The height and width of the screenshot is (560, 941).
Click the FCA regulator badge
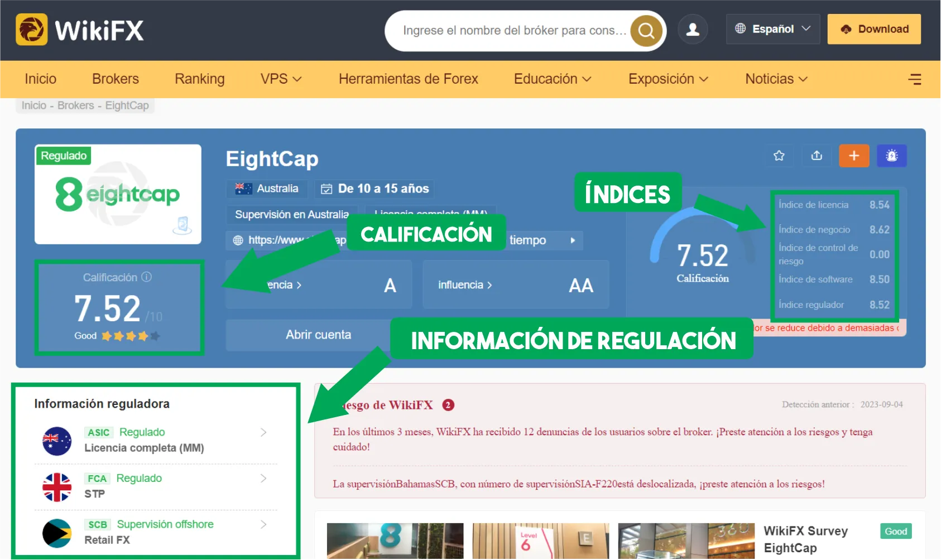pyautogui.click(x=97, y=479)
